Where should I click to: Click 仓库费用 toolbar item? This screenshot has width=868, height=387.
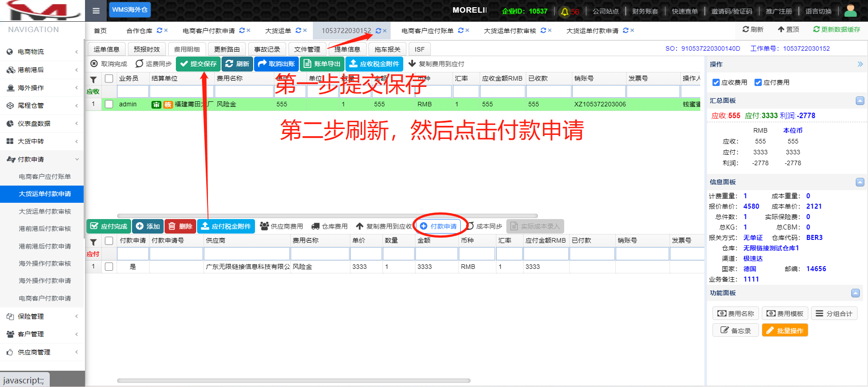[x=330, y=226]
